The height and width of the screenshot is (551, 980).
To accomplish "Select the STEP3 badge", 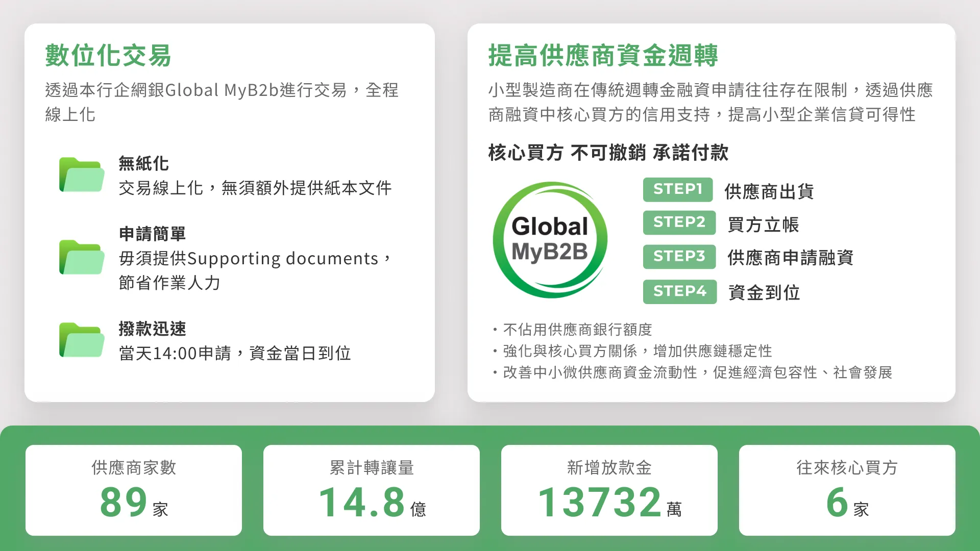I will coord(679,256).
